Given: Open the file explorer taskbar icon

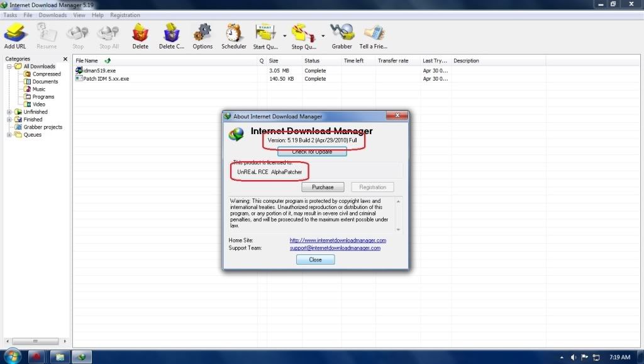Looking at the screenshot, I should click(60, 356).
